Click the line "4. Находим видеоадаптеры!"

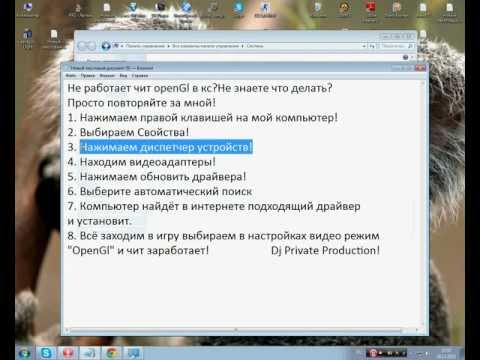coord(141,162)
